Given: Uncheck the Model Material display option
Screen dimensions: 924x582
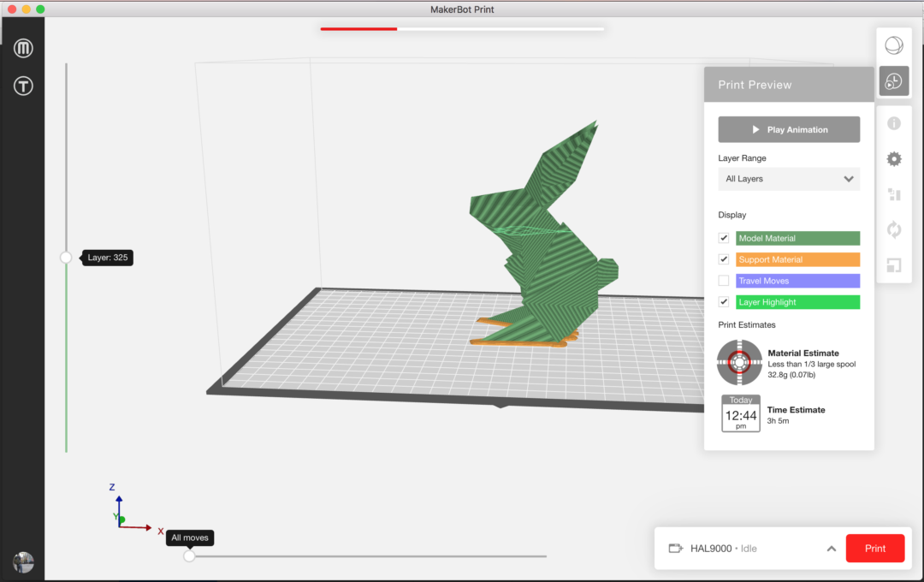Looking at the screenshot, I should pos(723,237).
